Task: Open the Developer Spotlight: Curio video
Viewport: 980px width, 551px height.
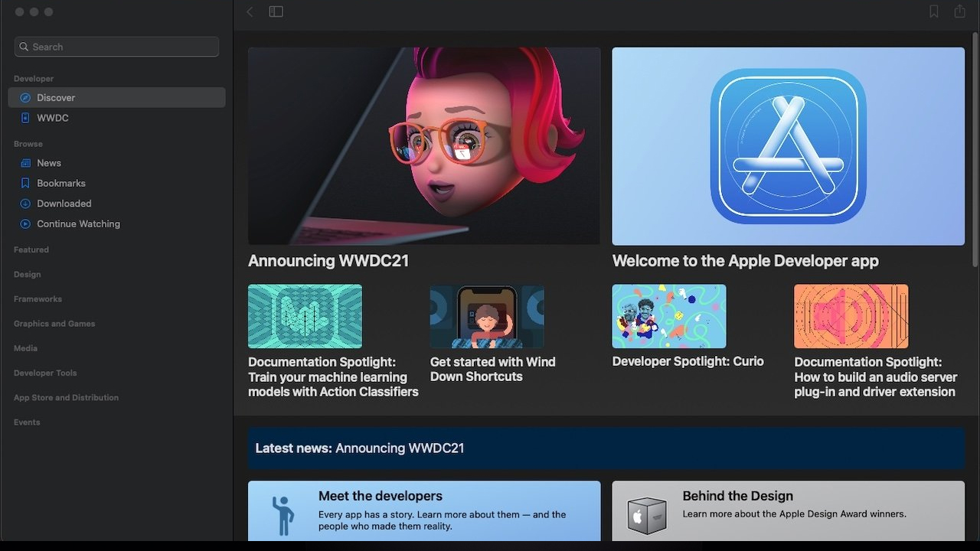Action: (x=668, y=315)
